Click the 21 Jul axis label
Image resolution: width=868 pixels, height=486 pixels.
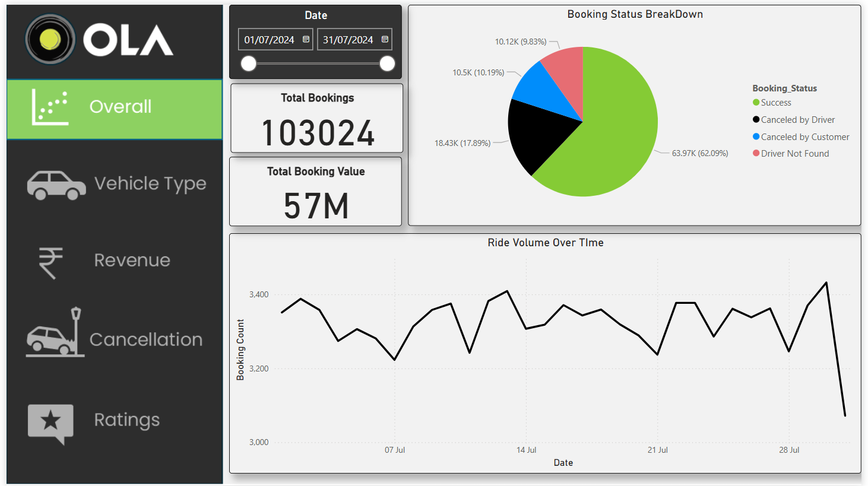coord(658,450)
